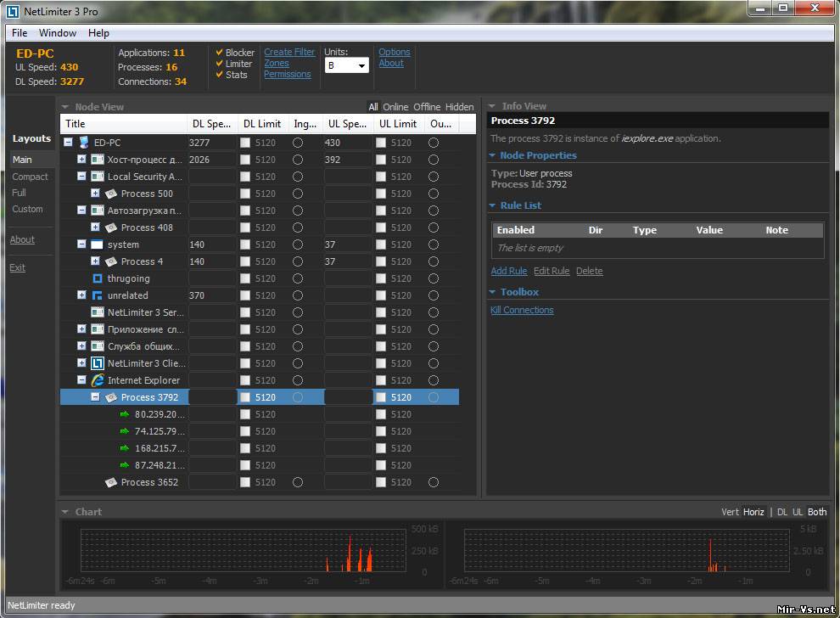The height and width of the screenshot is (618, 840).
Task: Open the Help menu
Action: pyautogui.click(x=98, y=33)
